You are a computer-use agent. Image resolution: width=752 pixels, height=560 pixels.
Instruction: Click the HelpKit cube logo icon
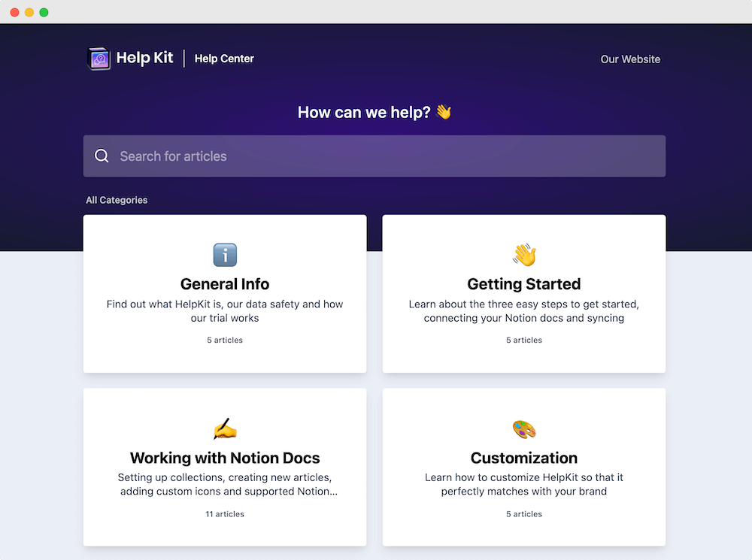click(99, 59)
